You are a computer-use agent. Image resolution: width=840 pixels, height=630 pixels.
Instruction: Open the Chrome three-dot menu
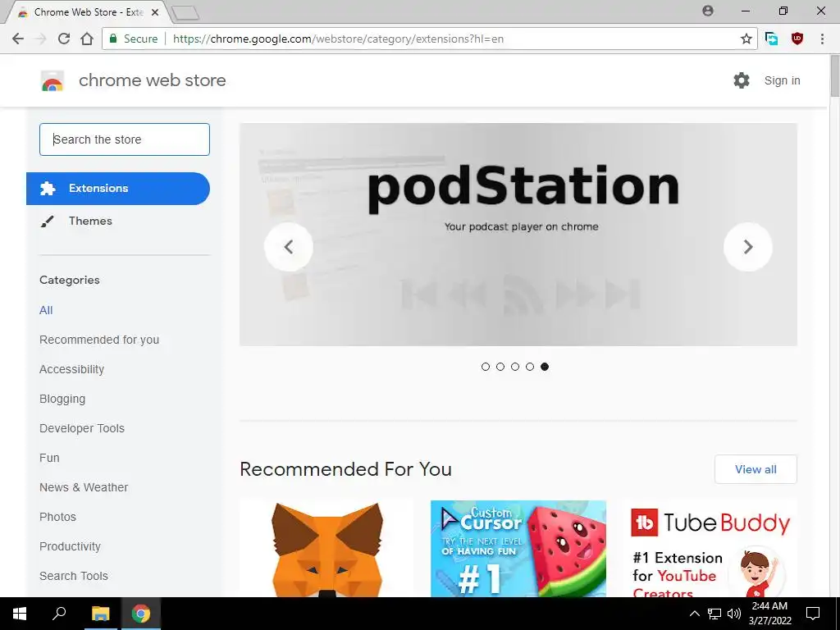tap(822, 39)
